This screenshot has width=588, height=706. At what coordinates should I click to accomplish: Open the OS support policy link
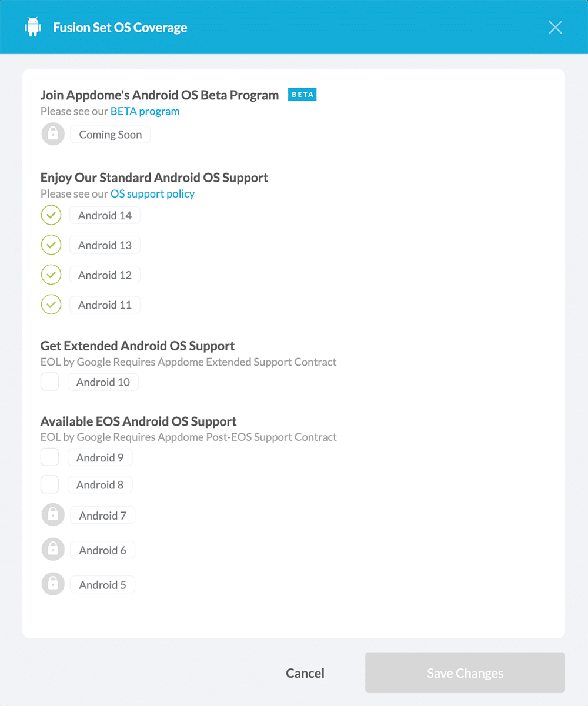(152, 193)
